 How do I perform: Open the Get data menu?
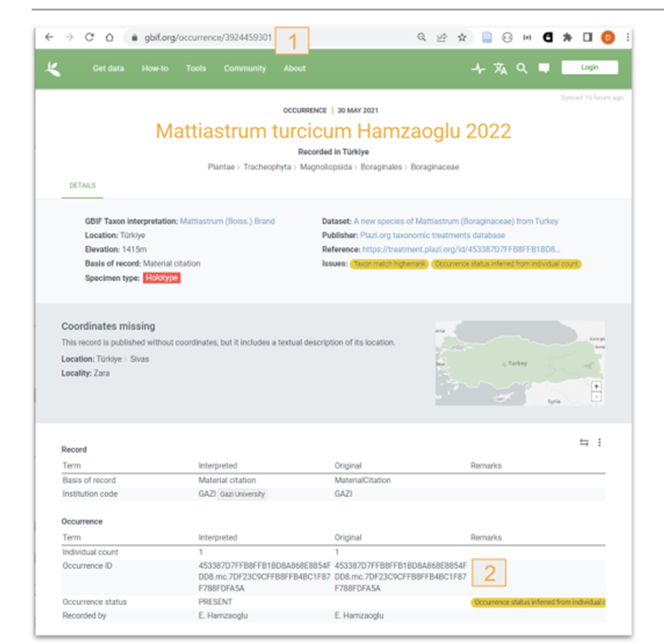(108, 68)
